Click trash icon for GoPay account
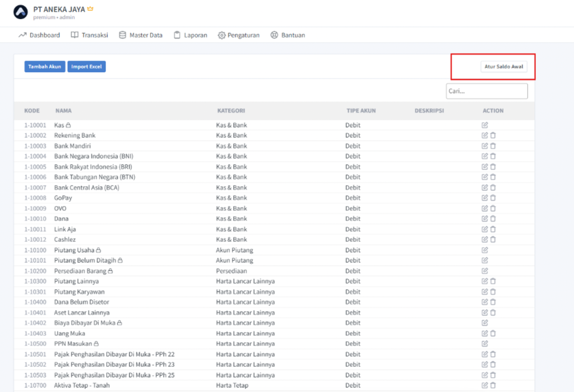Viewport: 574px width, 392px height. pos(493,198)
